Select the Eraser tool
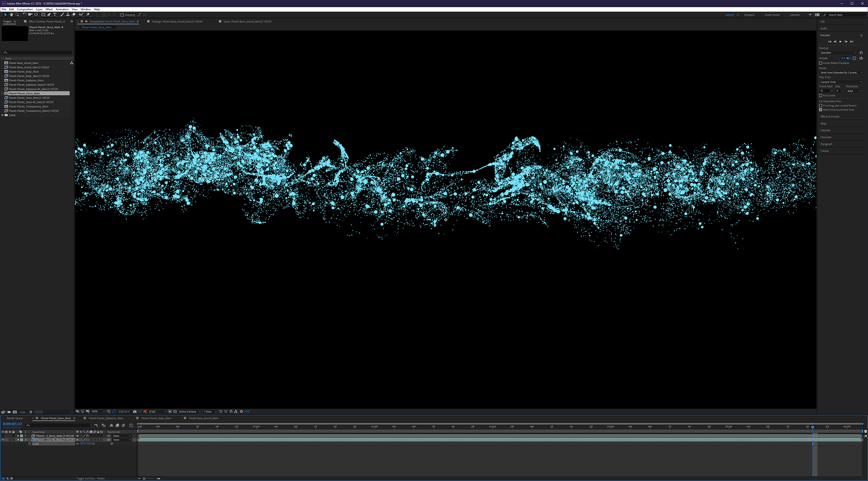This screenshot has height=481, width=868. point(74,14)
